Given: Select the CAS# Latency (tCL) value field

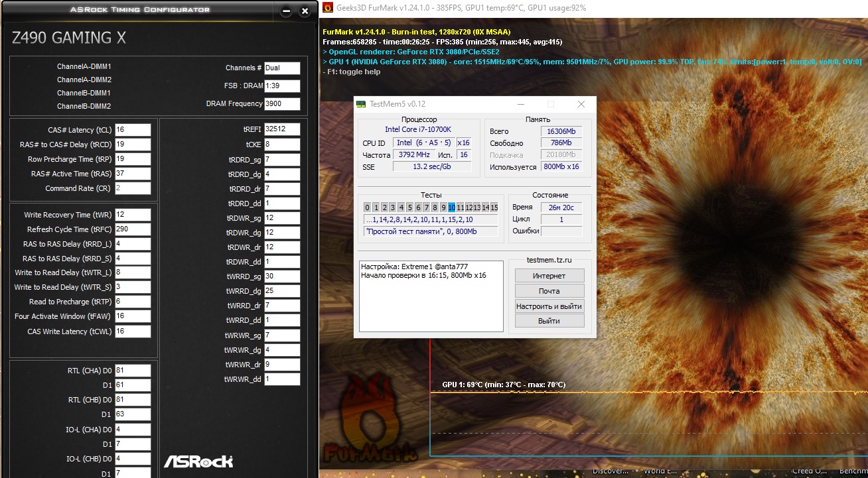Looking at the screenshot, I should point(133,130).
